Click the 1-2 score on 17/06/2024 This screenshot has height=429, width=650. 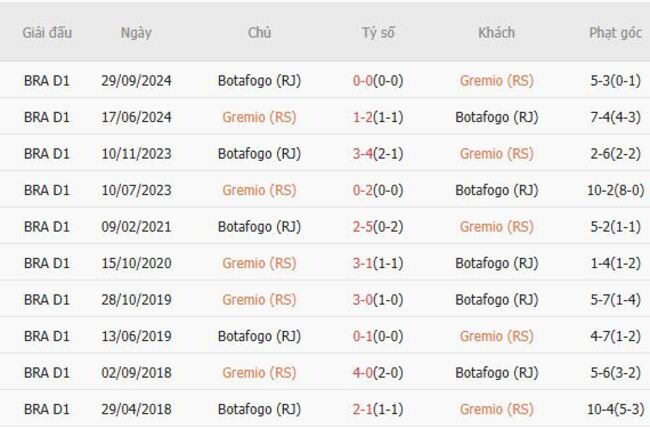pos(363,117)
